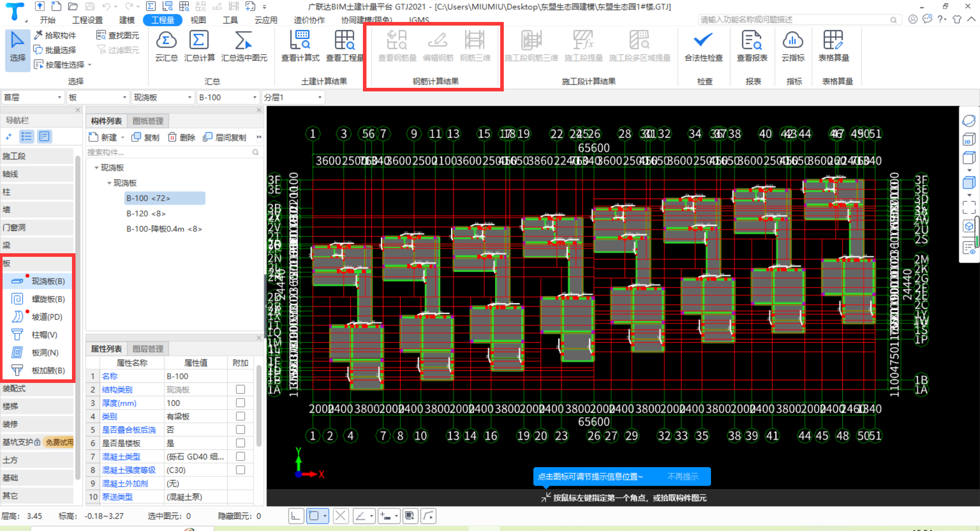Open 表格算量 table quantity tool

(x=834, y=46)
